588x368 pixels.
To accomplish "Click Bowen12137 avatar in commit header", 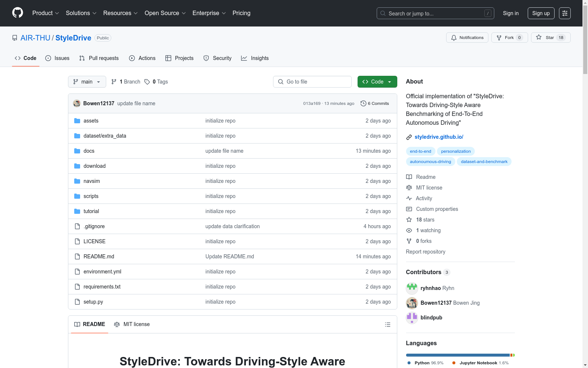I will tap(77, 103).
